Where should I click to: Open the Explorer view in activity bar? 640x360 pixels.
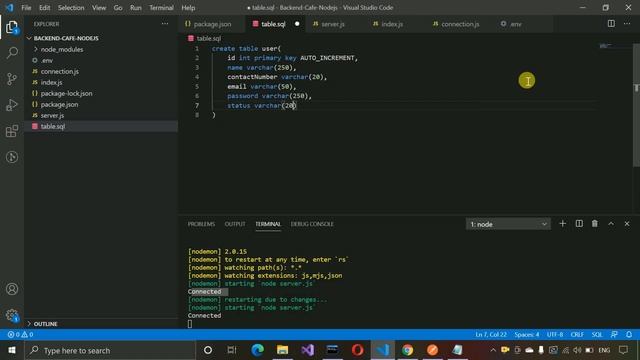coord(12,27)
